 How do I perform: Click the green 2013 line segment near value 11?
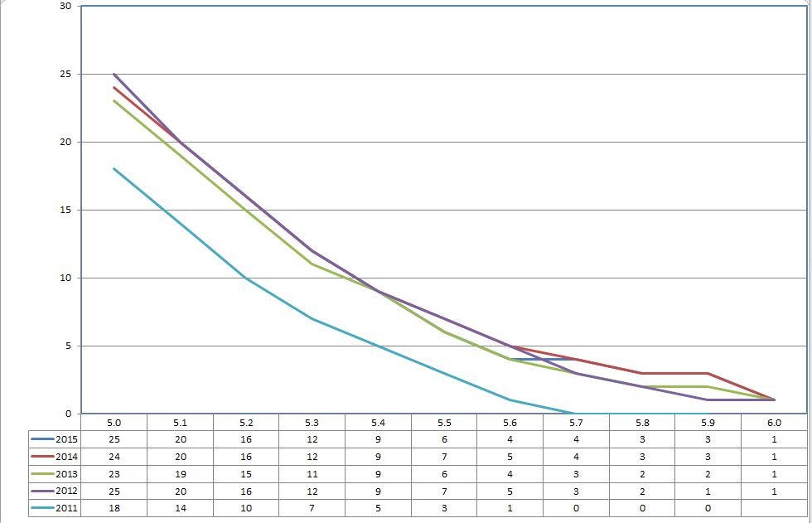314,262
